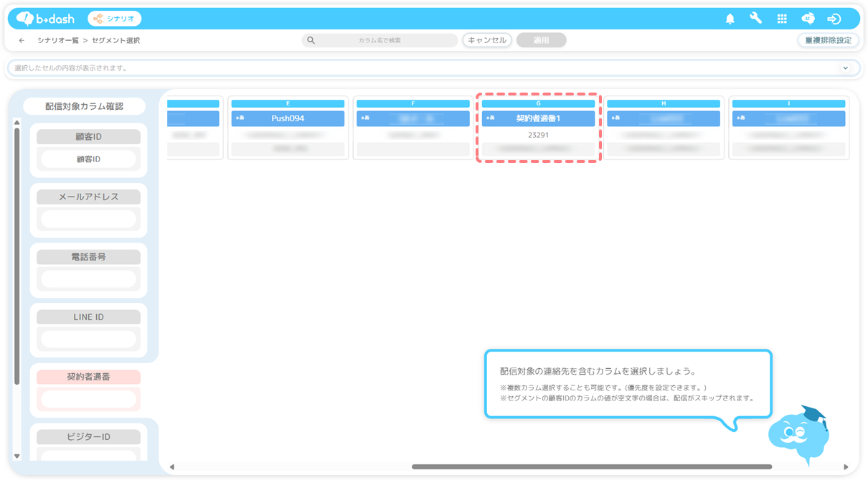Open the シナリオ tab in the header
The width and height of the screenshot is (868, 488).
pos(115,19)
